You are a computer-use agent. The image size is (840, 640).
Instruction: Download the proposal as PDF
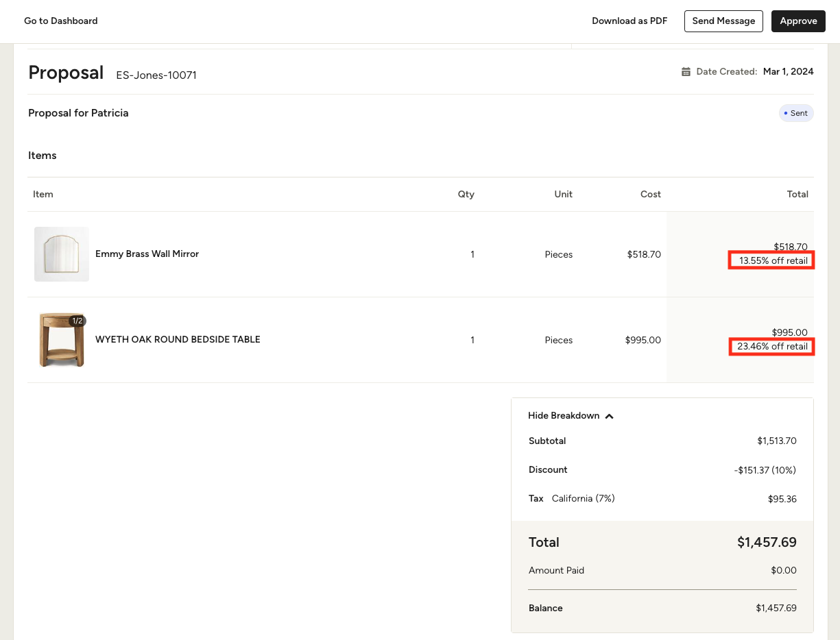point(629,21)
